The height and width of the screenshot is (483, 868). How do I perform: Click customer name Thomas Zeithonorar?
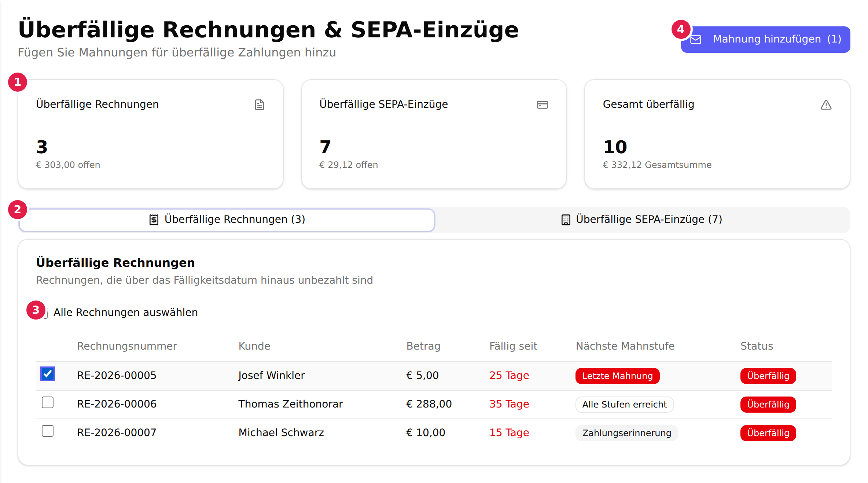(290, 404)
